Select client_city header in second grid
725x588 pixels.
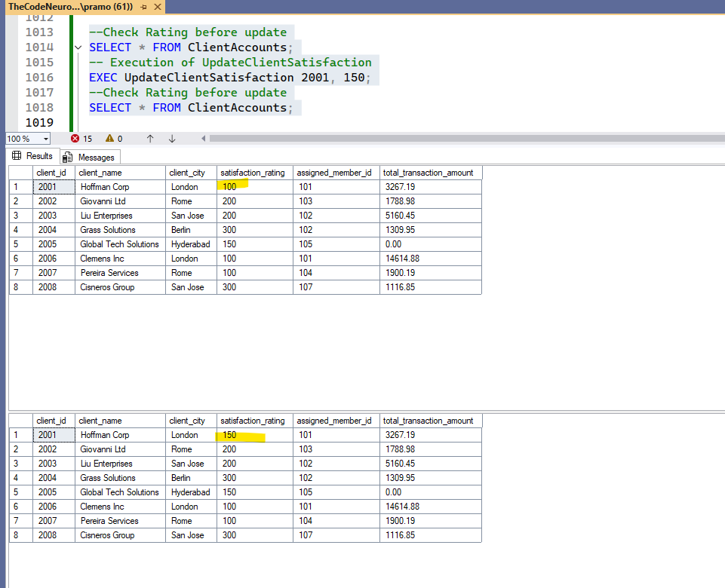click(x=191, y=421)
